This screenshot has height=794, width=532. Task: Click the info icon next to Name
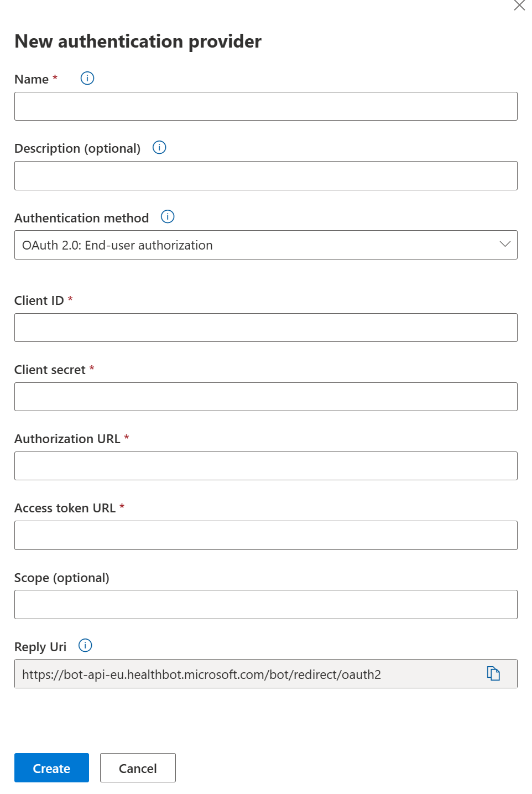(87, 78)
